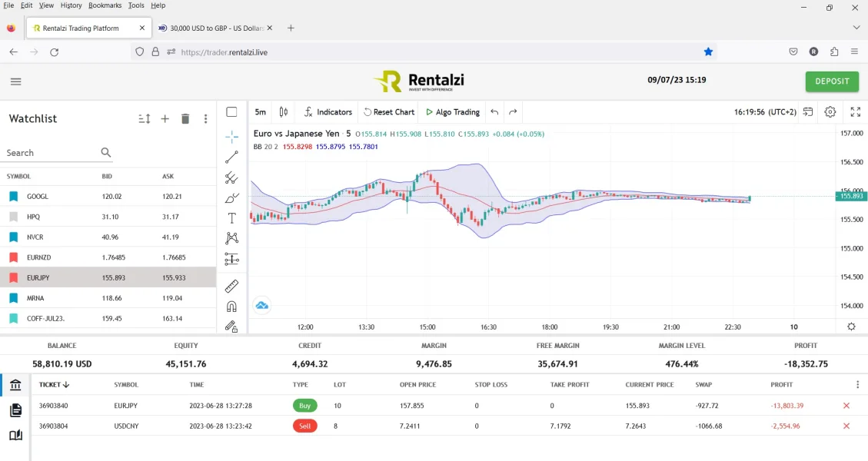Toggle lock all drawing tools

tap(231, 327)
